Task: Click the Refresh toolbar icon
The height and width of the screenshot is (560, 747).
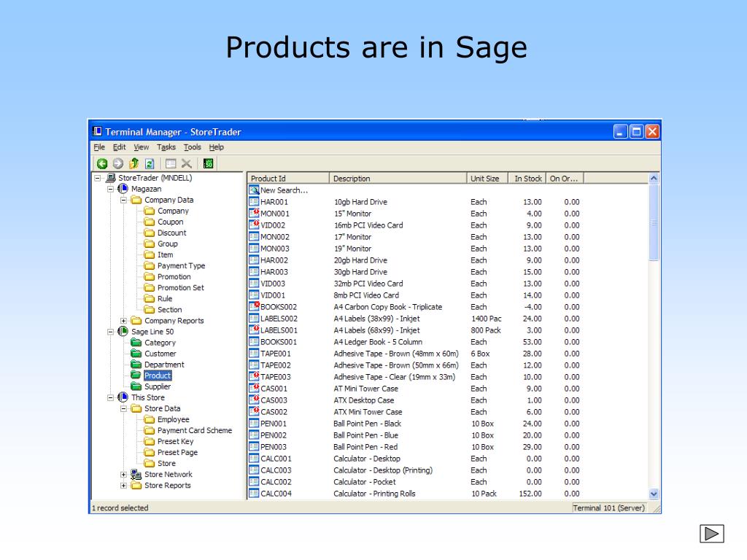Action: point(150,164)
